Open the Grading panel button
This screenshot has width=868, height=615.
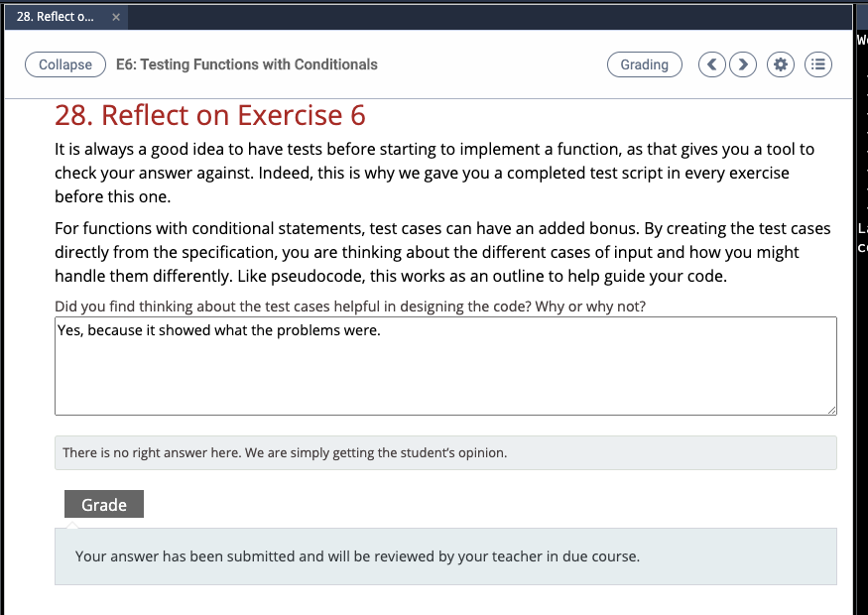point(645,64)
